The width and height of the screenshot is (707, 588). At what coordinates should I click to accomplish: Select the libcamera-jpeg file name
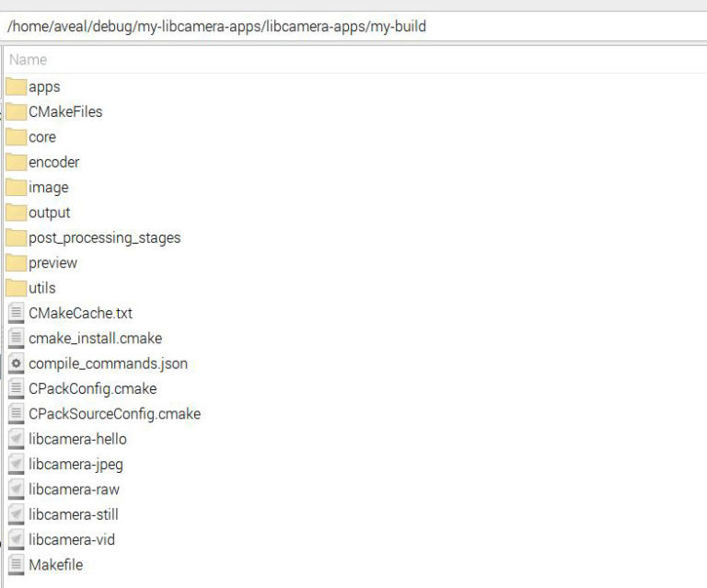click(x=75, y=464)
